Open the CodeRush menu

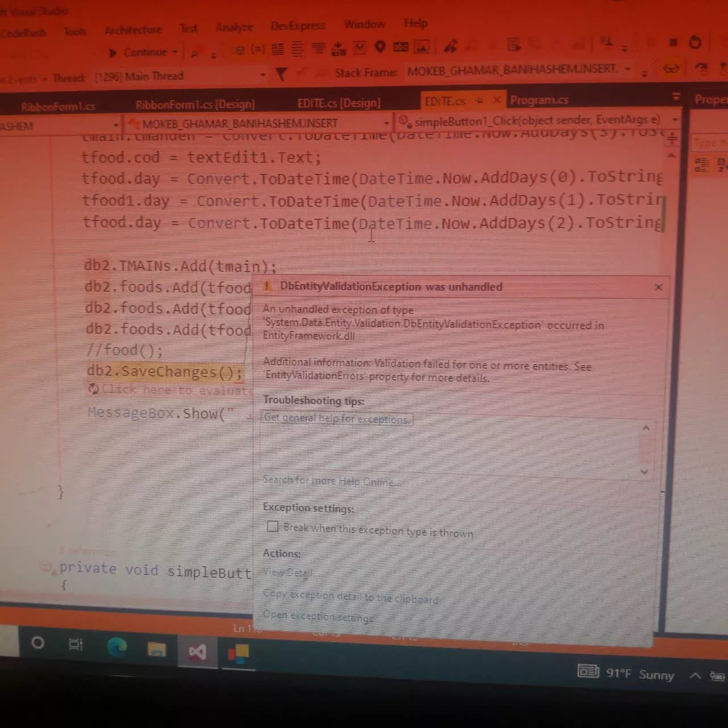[22, 33]
